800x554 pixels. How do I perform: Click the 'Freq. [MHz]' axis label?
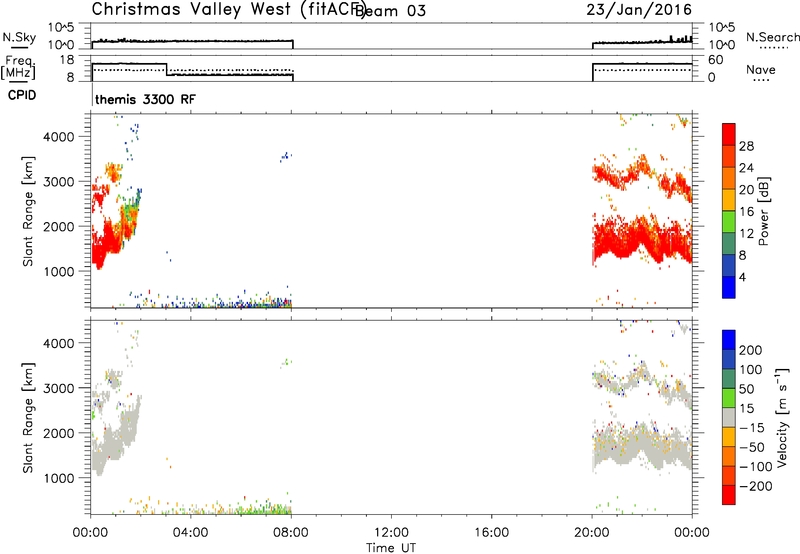[x=19, y=67]
